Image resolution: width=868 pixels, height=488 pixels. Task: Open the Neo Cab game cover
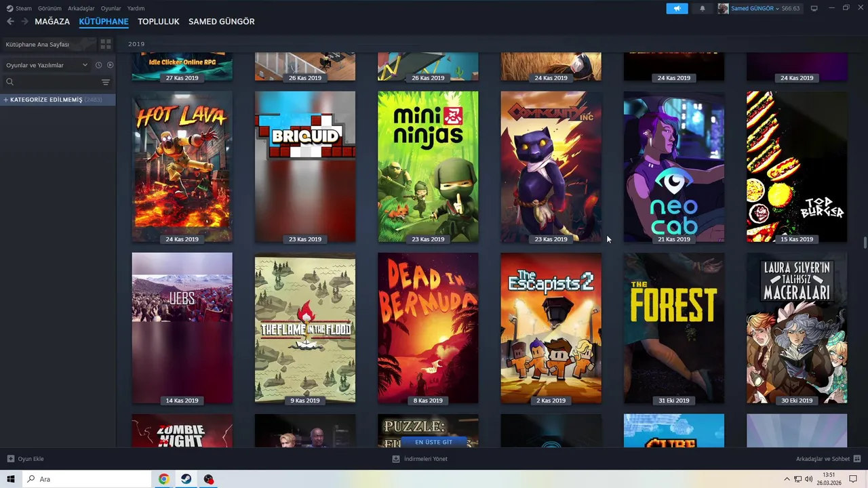tap(673, 167)
